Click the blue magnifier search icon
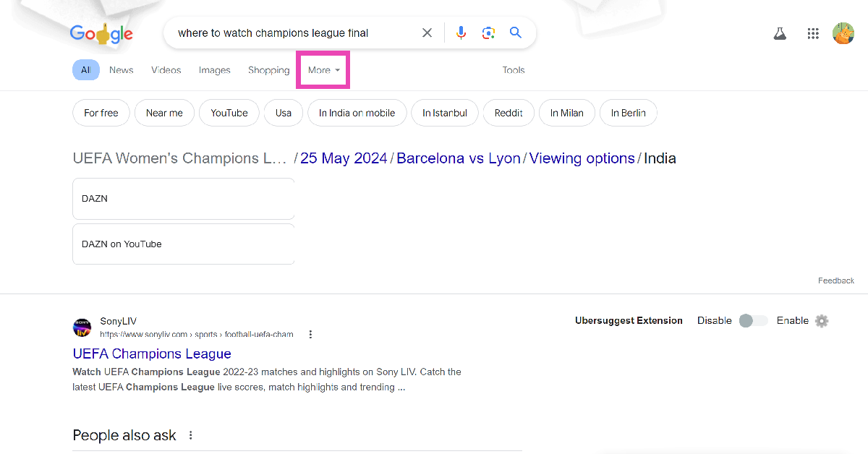Viewport: 868px width, 454px height. pyautogui.click(x=516, y=33)
